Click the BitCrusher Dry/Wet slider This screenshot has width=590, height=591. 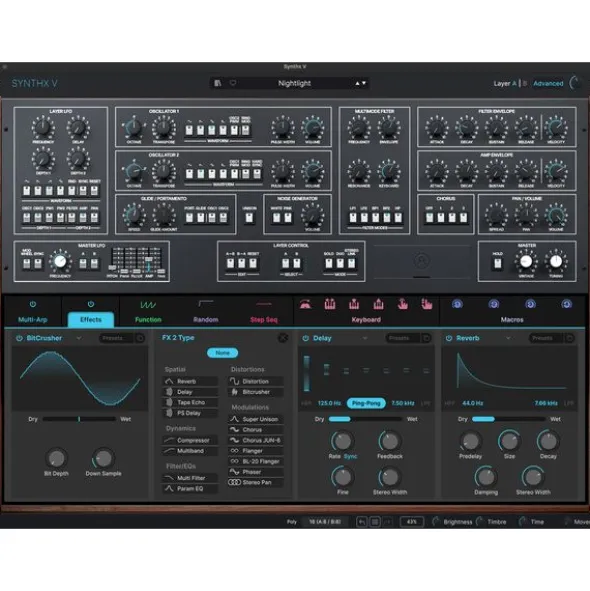coord(79,419)
